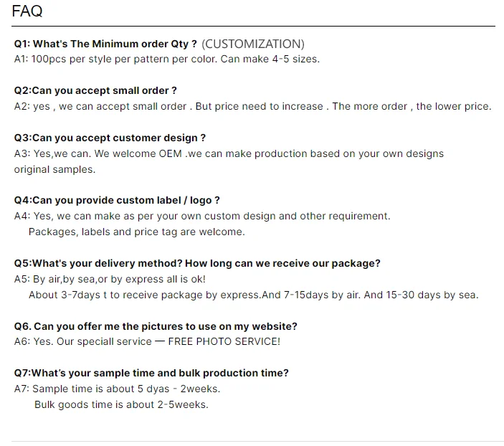Click the A4 answer about custom design requirement
This screenshot has height=446, width=504.
pyautogui.click(x=202, y=216)
